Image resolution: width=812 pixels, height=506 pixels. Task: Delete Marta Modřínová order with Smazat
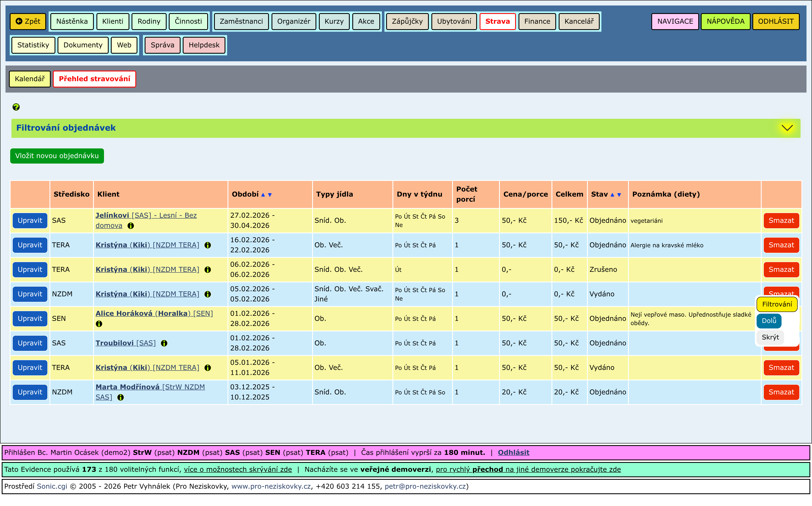781,392
